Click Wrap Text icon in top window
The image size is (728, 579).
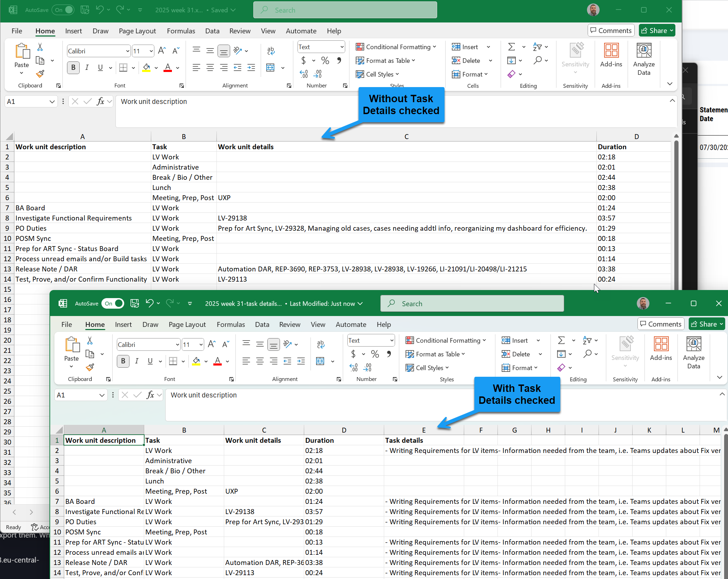(271, 51)
